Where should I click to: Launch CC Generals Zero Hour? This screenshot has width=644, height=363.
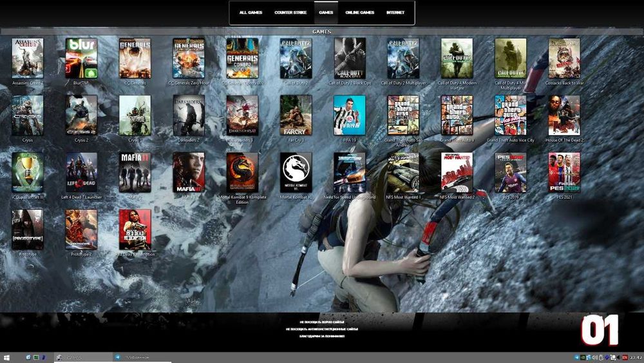coord(189,59)
